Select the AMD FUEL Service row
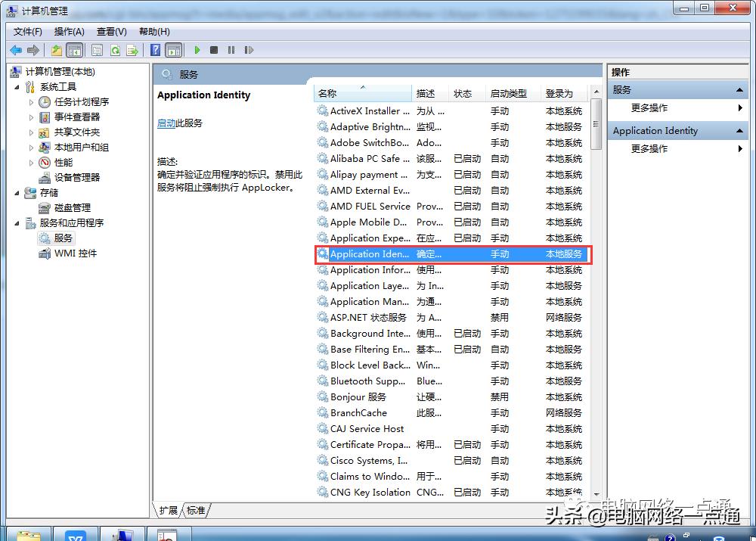Screen dimensions: 756x541 click(x=451, y=207)
